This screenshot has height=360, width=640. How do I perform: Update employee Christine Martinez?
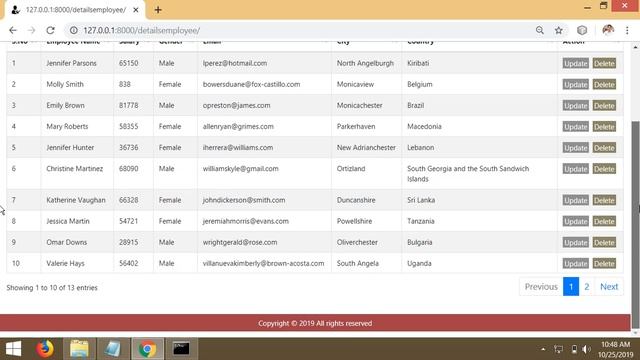click(x=576, y=169)
